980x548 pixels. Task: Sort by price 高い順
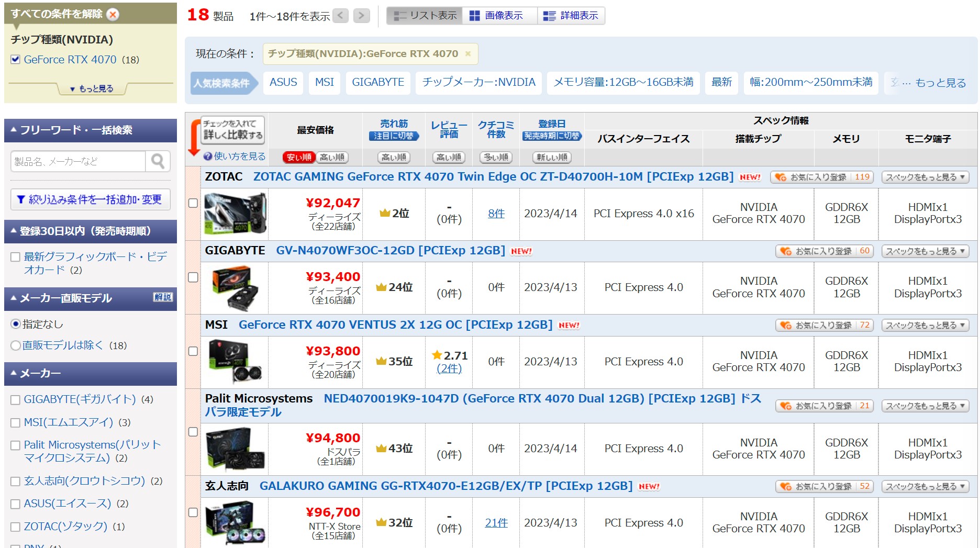[332, 157]
